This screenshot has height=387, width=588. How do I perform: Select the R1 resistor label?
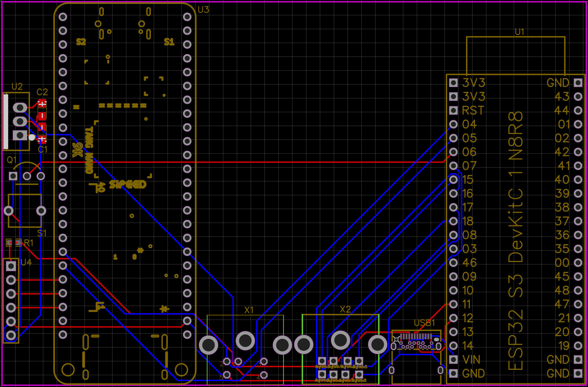pyautogui.click(x=29, y=243)
